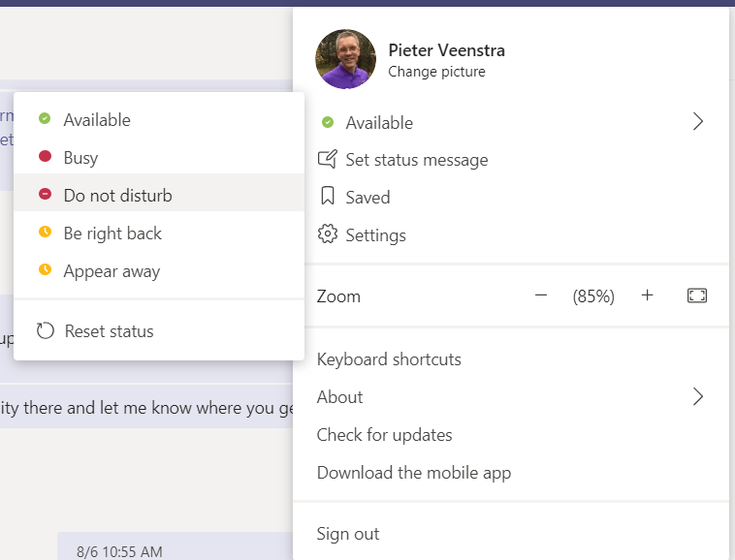Select Be right back status
Viewport: 735px width, 560px height.
pyautogui.click(x=159, y=233)
